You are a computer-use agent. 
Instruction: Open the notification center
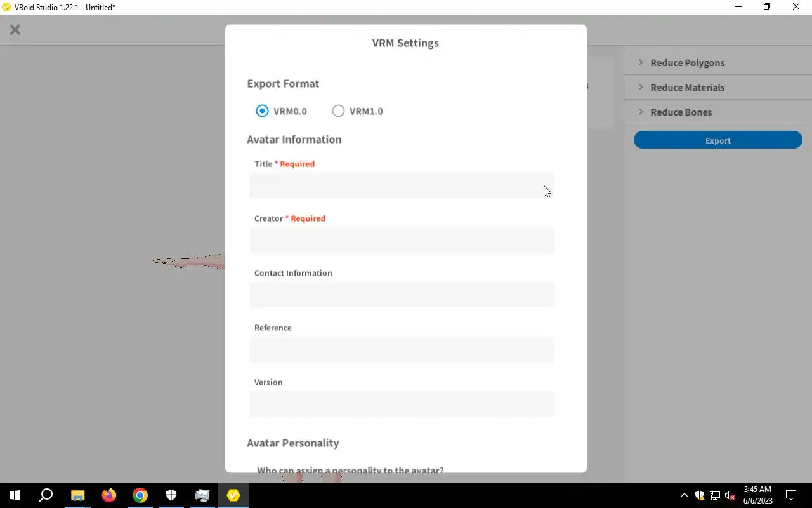(791, 495)
